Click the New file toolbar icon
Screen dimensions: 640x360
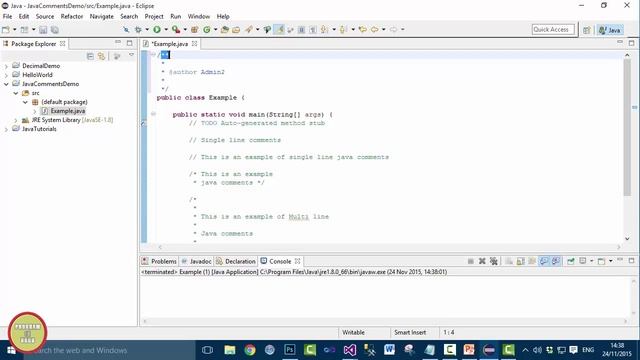tap(6, 30)
